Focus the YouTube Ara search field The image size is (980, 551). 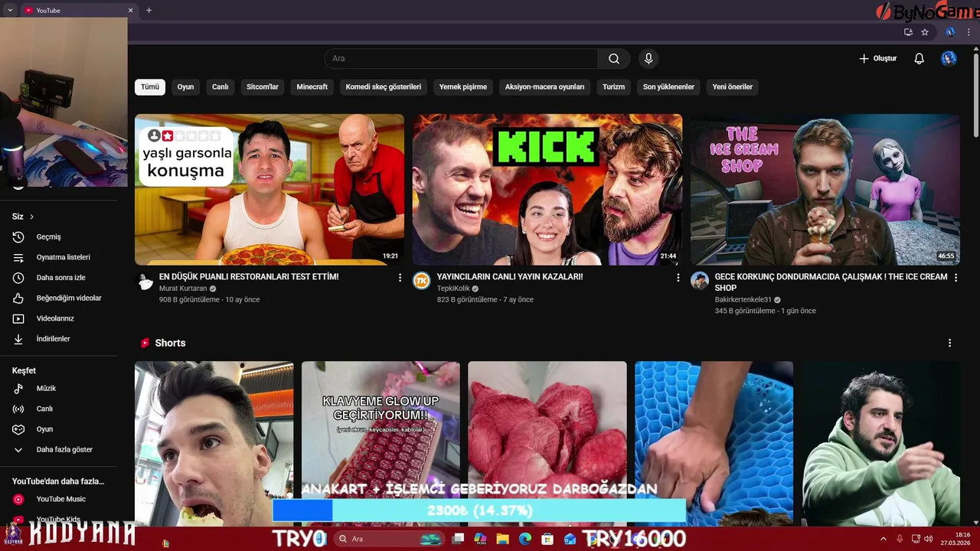[x=461, y=59]
